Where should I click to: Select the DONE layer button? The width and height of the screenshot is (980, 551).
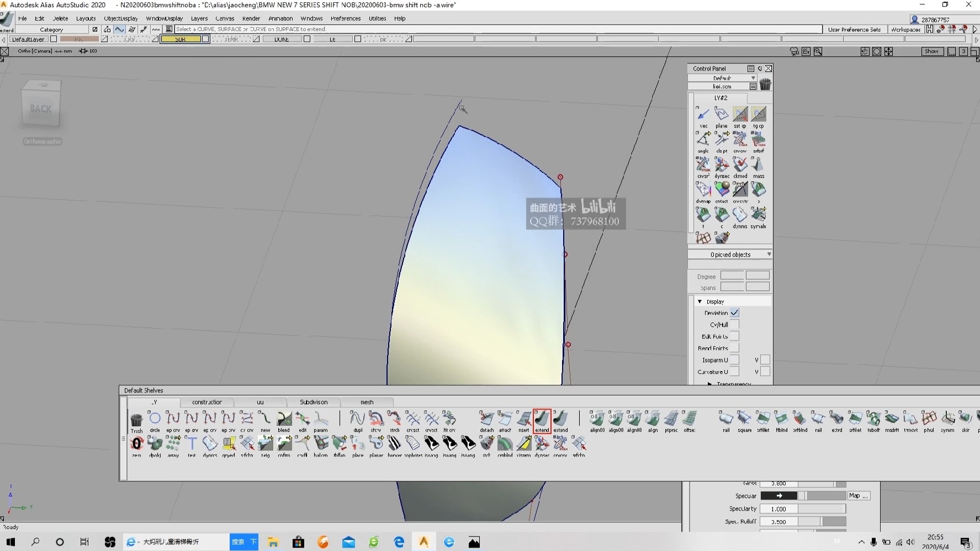click(x=282, y=39)
